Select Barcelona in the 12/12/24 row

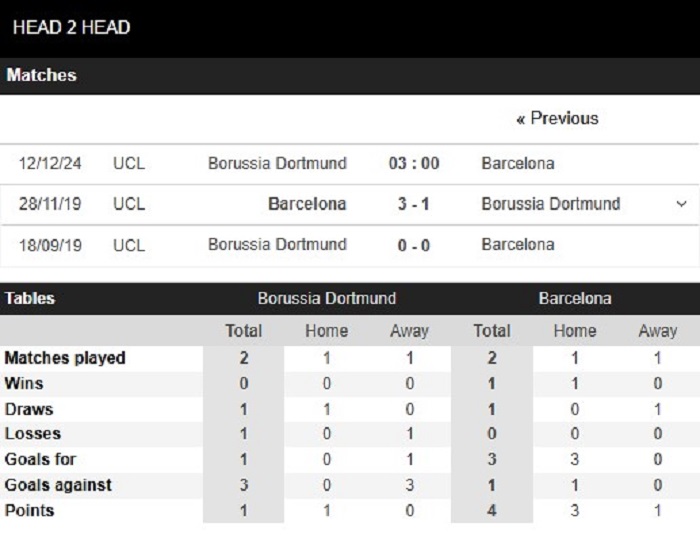click(518, 163)
